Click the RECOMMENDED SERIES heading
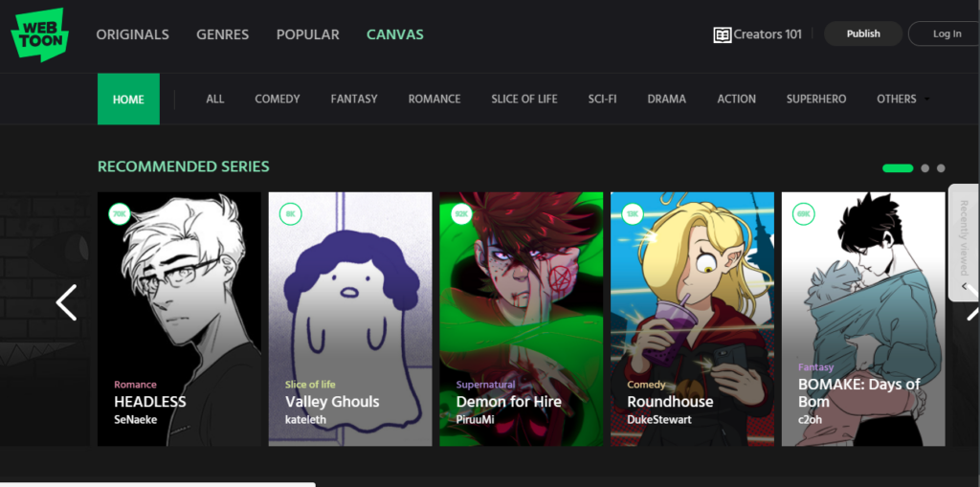 (183, 166)
